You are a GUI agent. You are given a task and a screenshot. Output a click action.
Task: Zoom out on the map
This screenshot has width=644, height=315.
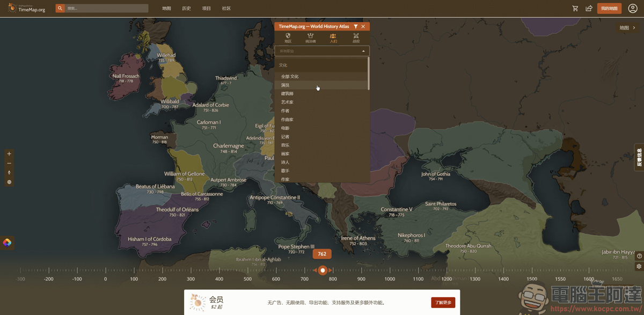pos(9,163)
